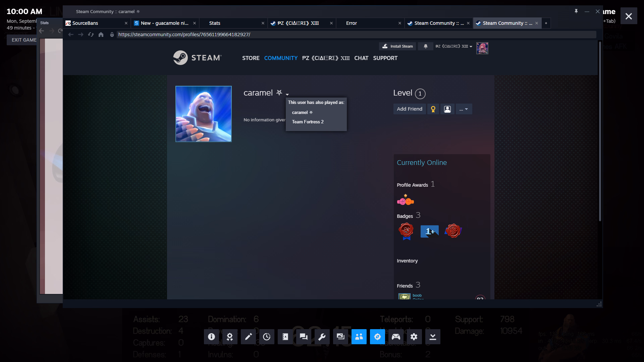Open the wrench tools overlay icon
This screenshot has height=362, width=644.
tap(322, 337)
